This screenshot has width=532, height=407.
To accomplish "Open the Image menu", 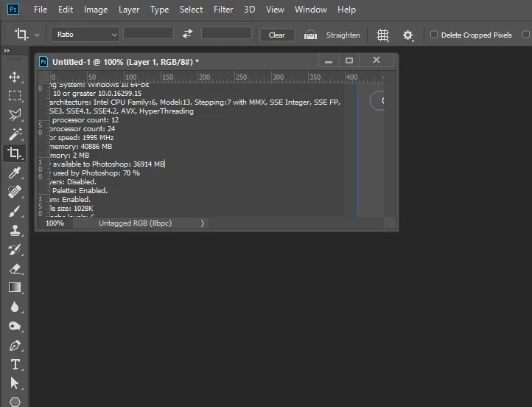I will (x=96, y=10).
